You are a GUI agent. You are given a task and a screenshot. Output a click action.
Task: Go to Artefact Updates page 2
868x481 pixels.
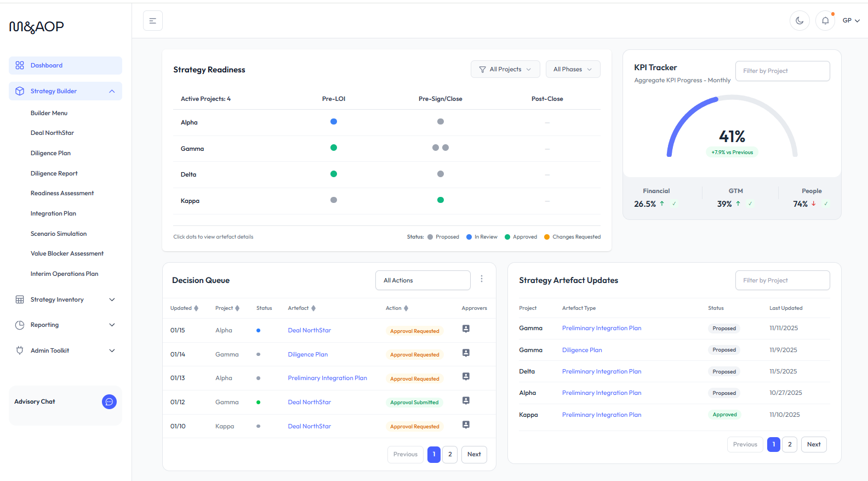(x=790, y=444)
